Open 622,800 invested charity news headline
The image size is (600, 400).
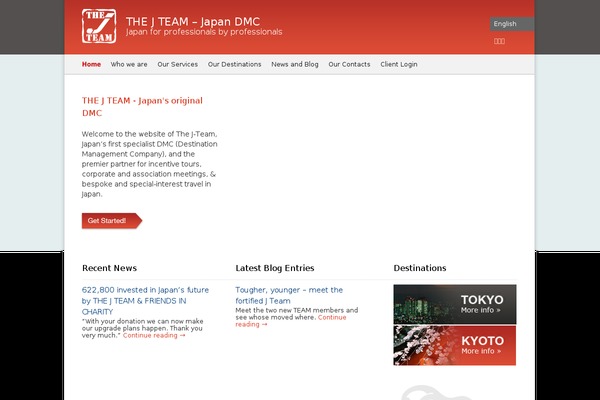[145, 301]
